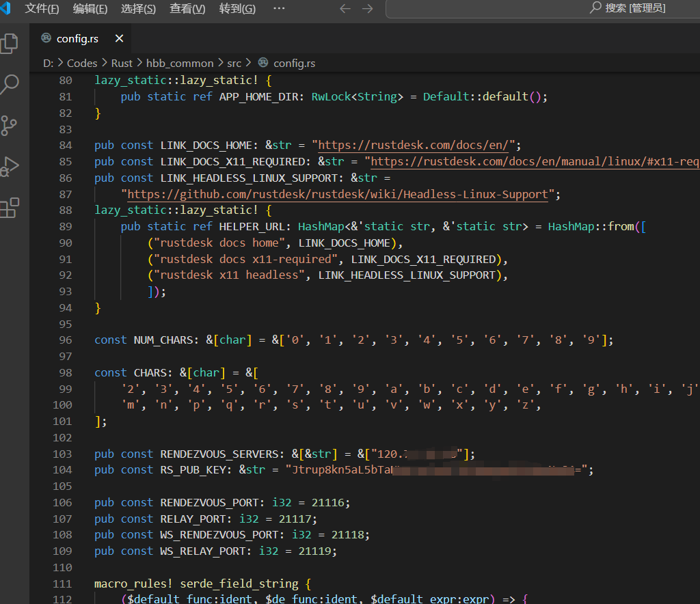Click HashMap::from on line 89

pos(591,227)
